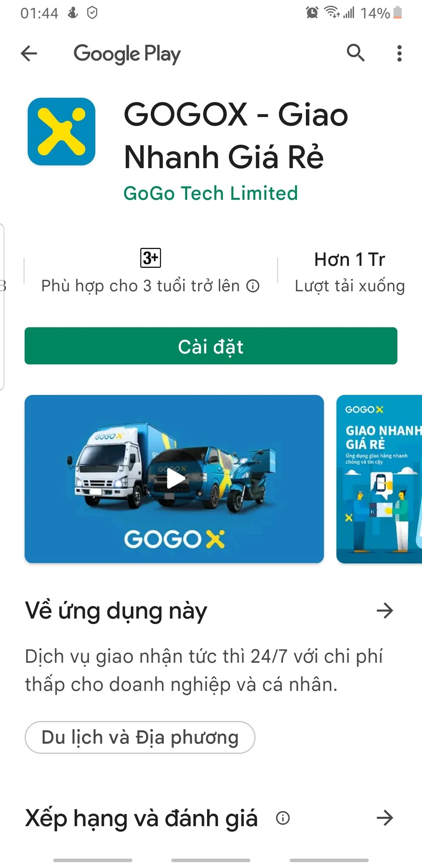
Task: Tap the app description text
Action: (204, 670)
